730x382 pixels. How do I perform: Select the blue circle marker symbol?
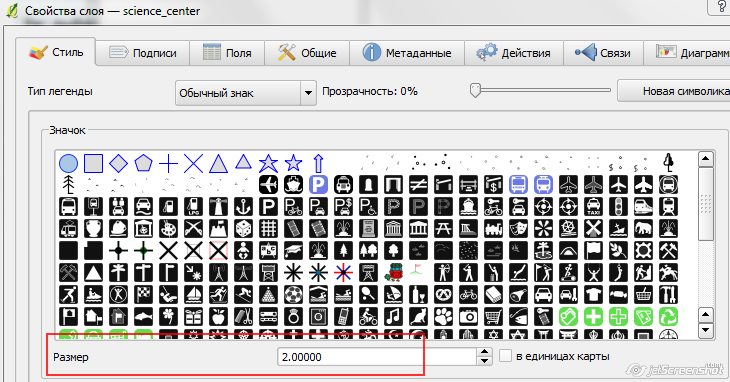[68, 163]
